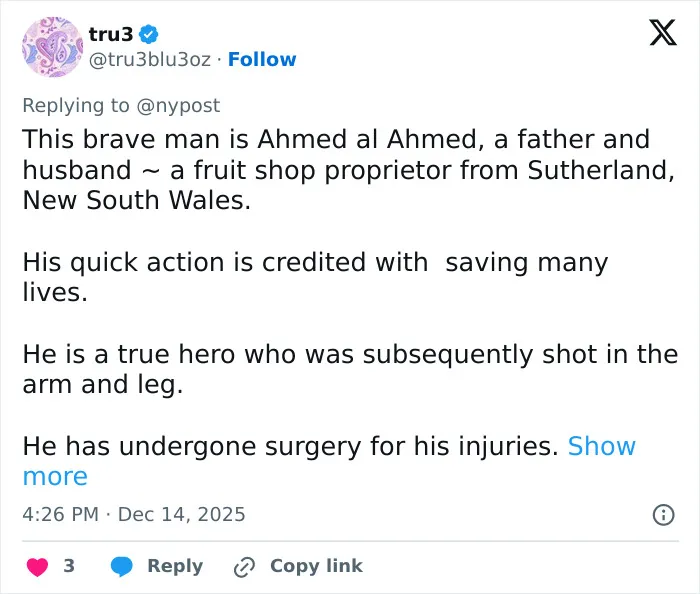Click the blue verified badge
Image resolution: width=700 pixels, height=594 pixels.
pyautogui.click(x=149, y=34)
